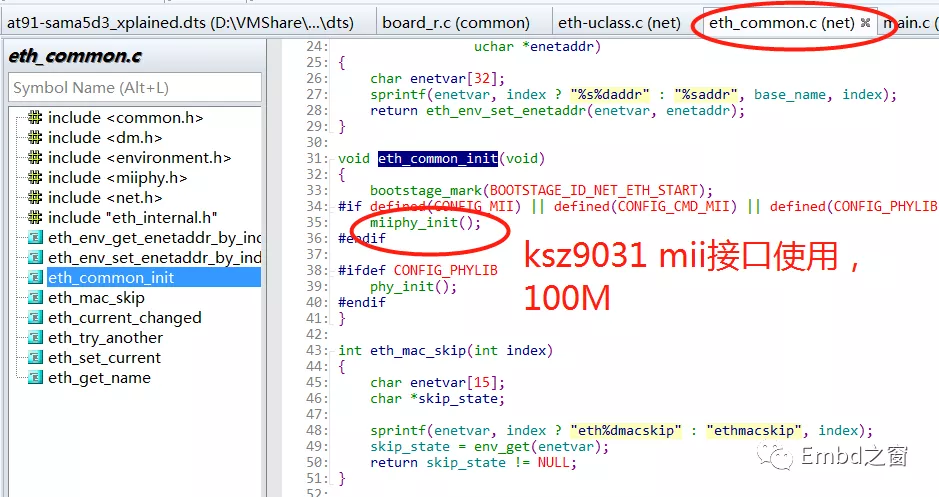Click eth_common.c symbol panel title
The height and width of the screenshot is (497, 939).
pyautogui.click(x=75, y=56)
